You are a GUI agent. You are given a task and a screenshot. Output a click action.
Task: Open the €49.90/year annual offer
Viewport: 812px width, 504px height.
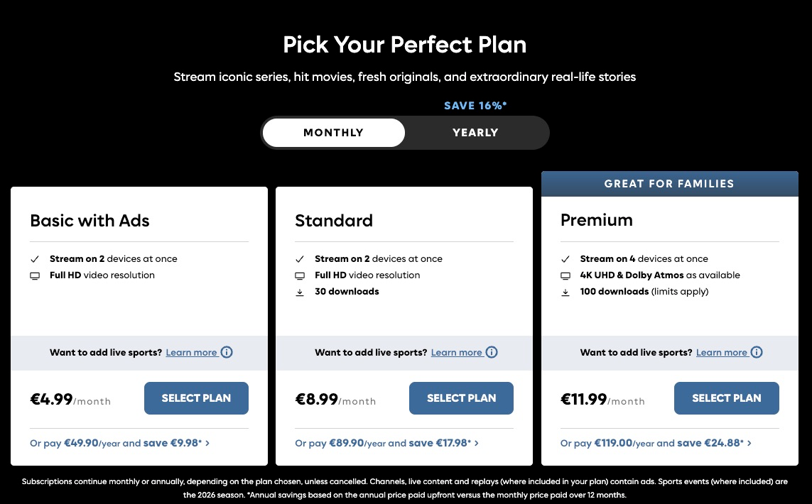(x=119, y=443)
